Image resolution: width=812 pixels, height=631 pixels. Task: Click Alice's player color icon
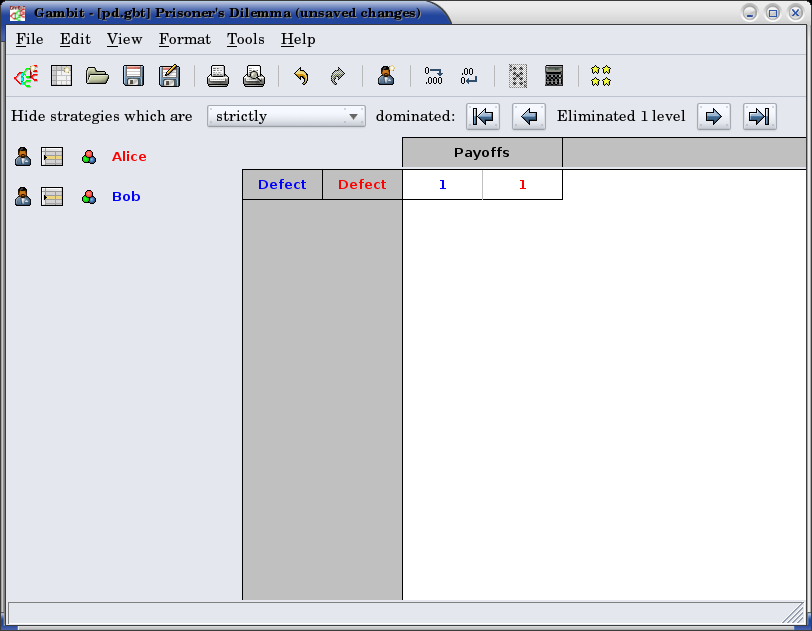click(x=89, y=157)
